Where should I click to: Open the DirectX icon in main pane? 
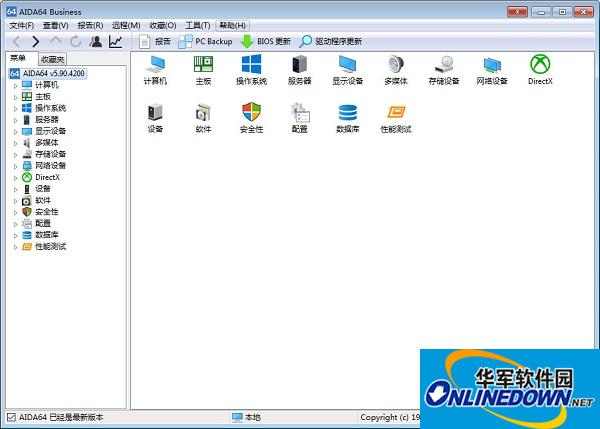(540, 70)
